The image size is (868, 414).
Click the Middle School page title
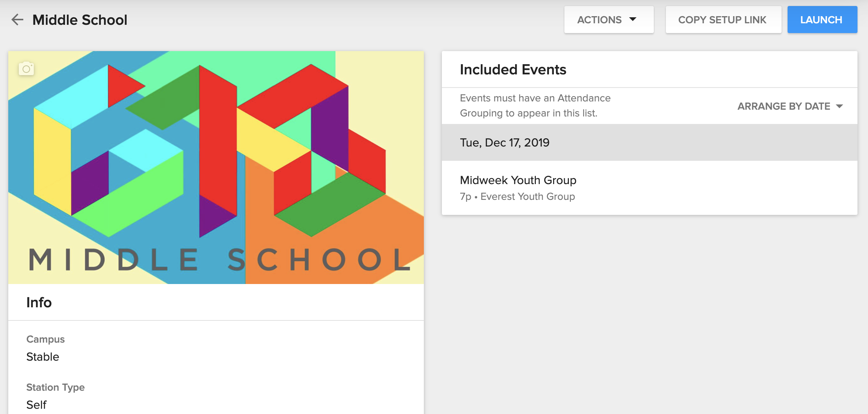80,20
